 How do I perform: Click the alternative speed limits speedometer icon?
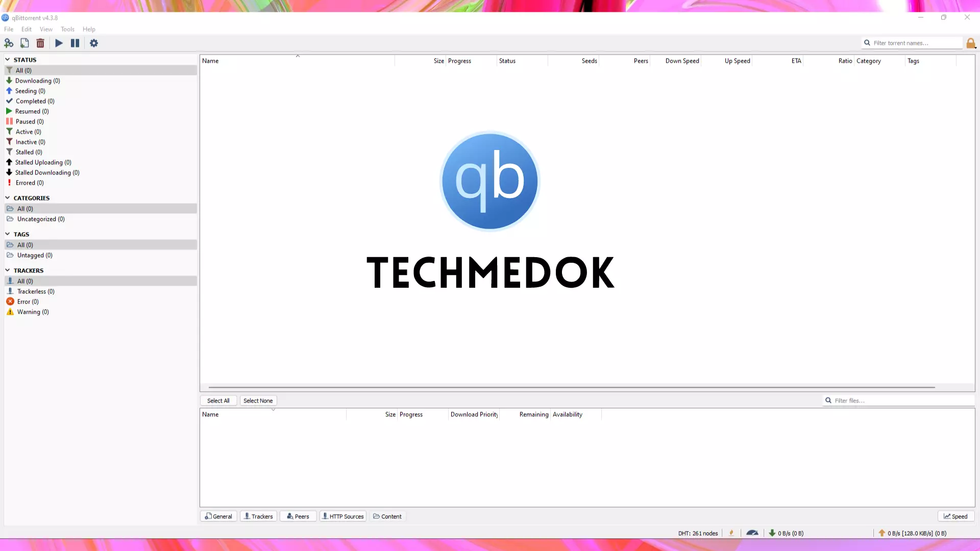tap(752, 533)
